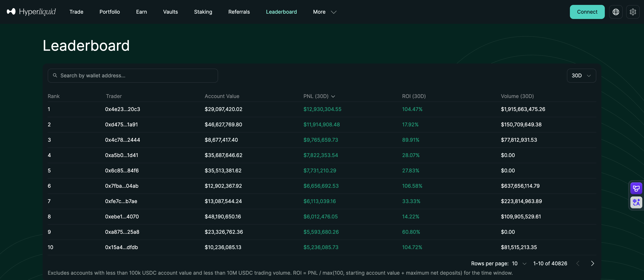The image size is (644, 280).
Task: Open the purple chat widget icon
Action: click(x=636, y=188)
